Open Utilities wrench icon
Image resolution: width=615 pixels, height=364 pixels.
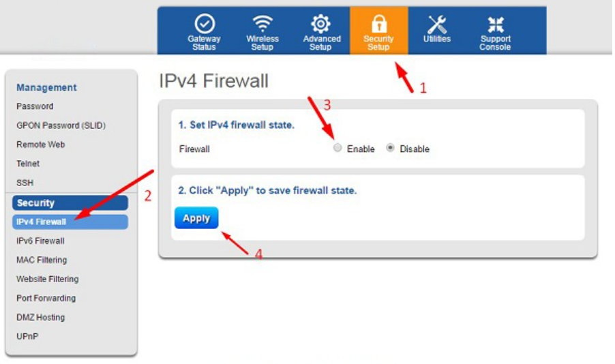tap(436, 25)
